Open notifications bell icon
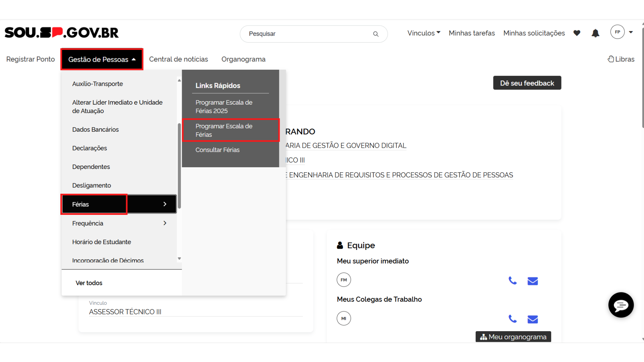Image resolution: width=644 pixels, height=362 pixels. click(x=595, y=33)
